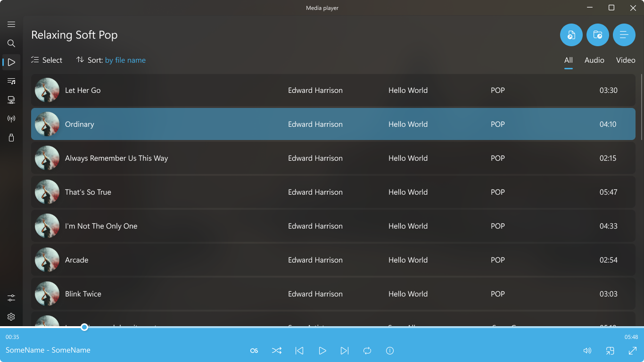Image resolution: width=644 pixels, height=362 pixels.
Task: Toggle repeat mode
Action: [x=367, y=351]
